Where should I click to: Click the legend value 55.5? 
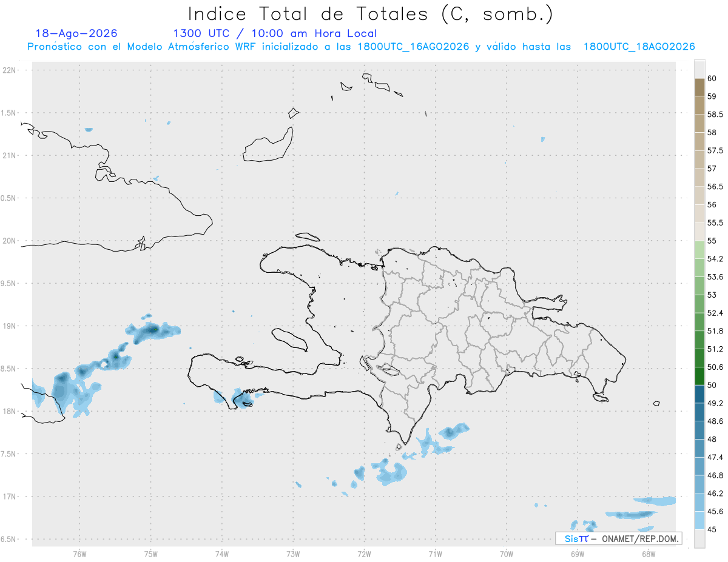[715, 223]
